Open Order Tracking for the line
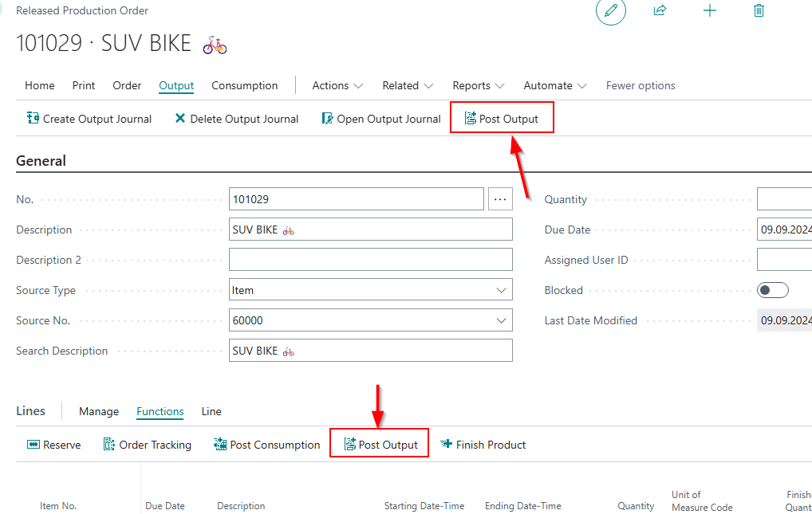This screenshot has height=514, width=812. [148, 445]
